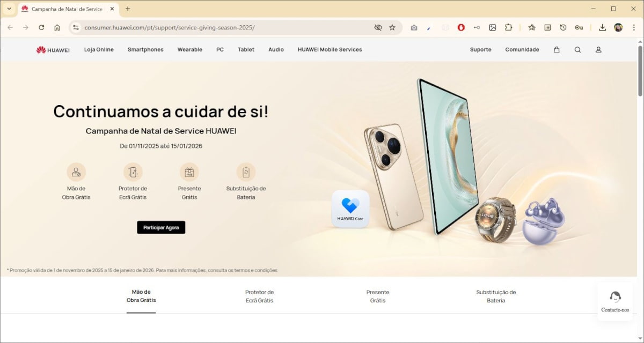Open the site search magnifier icon

click(x=577, y=50)
